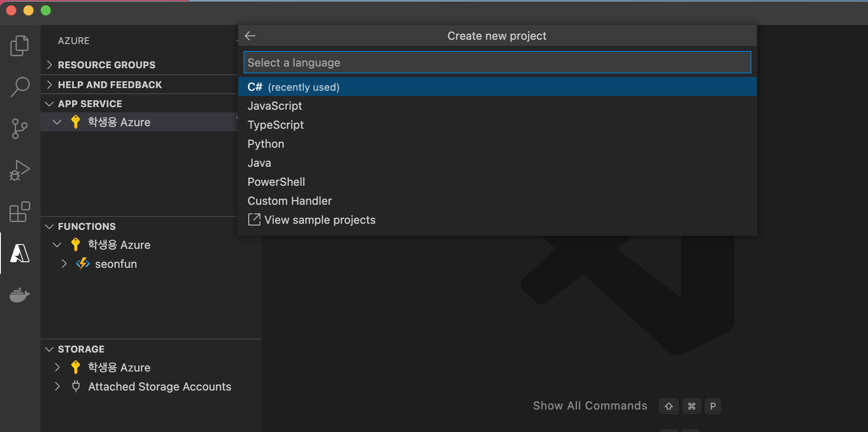The image size is (868, 432).
Task: Open the Search view icon
Action: click(19, 87)
